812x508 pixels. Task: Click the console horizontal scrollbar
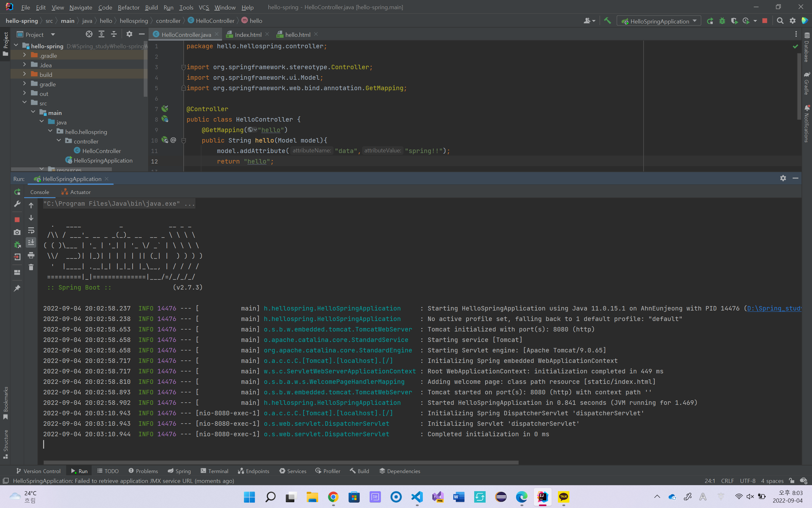pos(281,463)
